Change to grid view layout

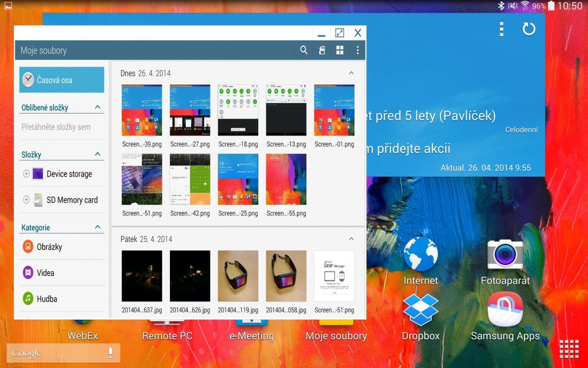340,50
